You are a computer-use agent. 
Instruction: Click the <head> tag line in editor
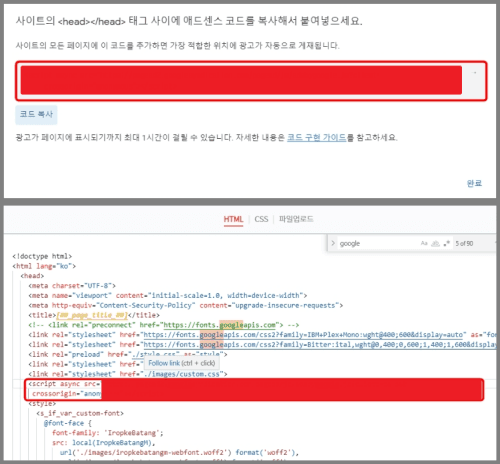[32, 276]
